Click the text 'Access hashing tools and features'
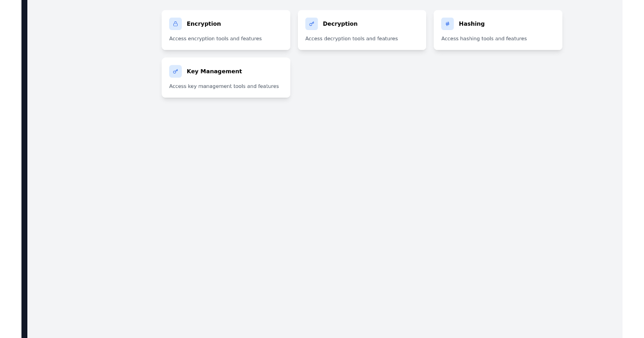This screenshot has width=644, height=338. click(x=484, y=39)
